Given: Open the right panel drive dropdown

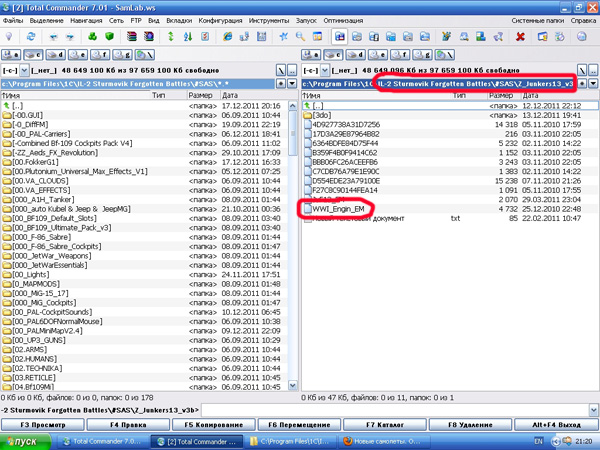Looking at the screenshot, I should (x=324, y=70).
